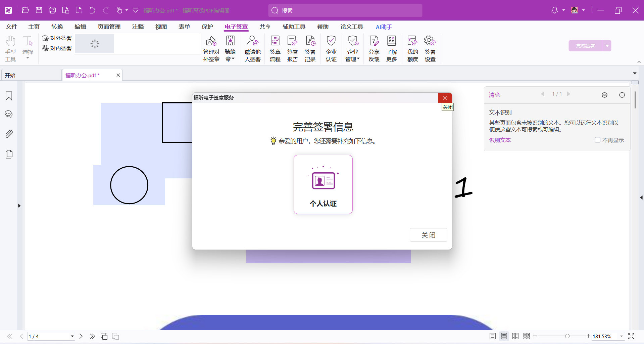This screenshot has height=344, width=644.
Task: Toggle continuous page view mode
Action: pos(504,336)
